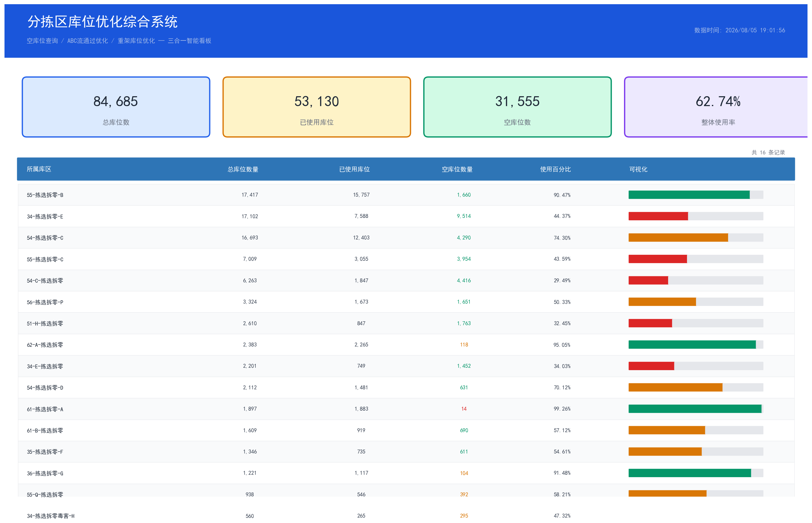
Task: Open the 整体使用率 summary card showing 62.74%
Action: click(x=716, y=107)
